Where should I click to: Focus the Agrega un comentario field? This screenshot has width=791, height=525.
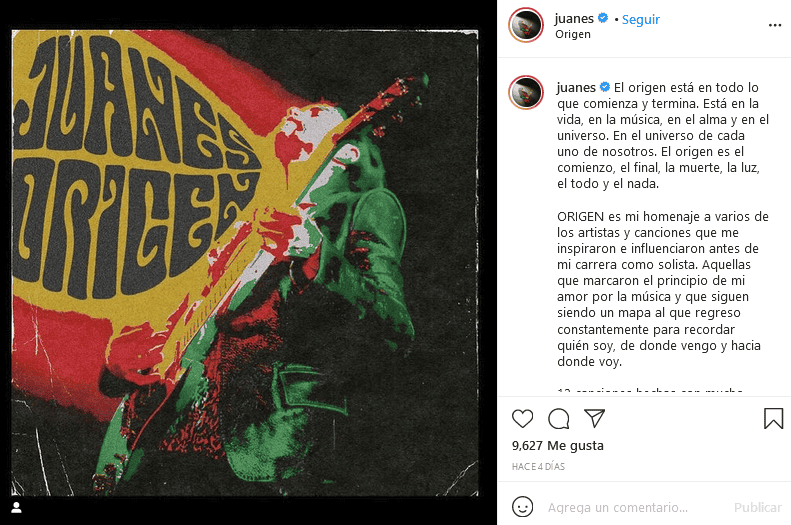(634, 507)
